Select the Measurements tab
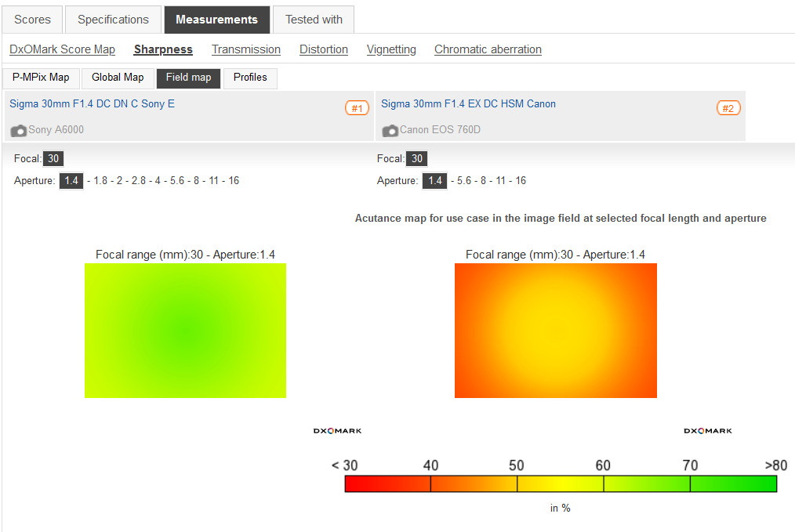This screenshot has width=795, height=532. (x=216, y=20)
